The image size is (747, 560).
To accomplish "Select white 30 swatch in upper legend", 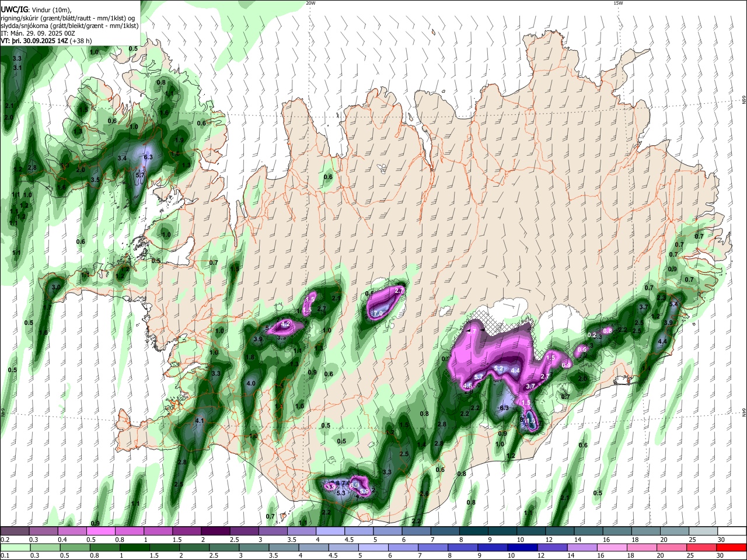I will (x=732, y=531).
